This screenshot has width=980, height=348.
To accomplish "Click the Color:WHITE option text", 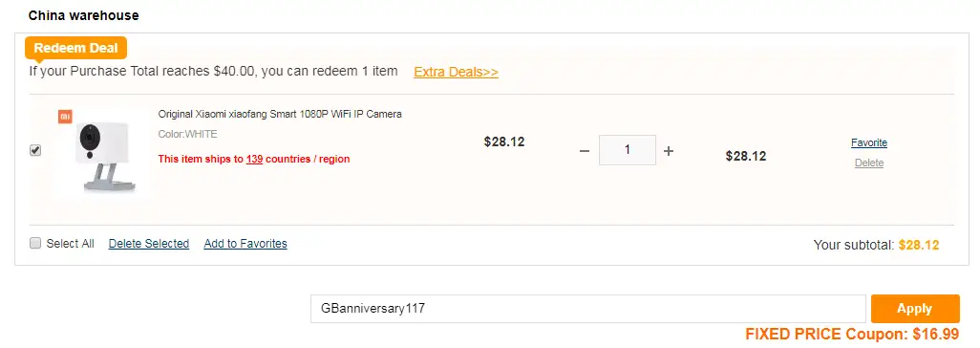I will coord(187,134).
